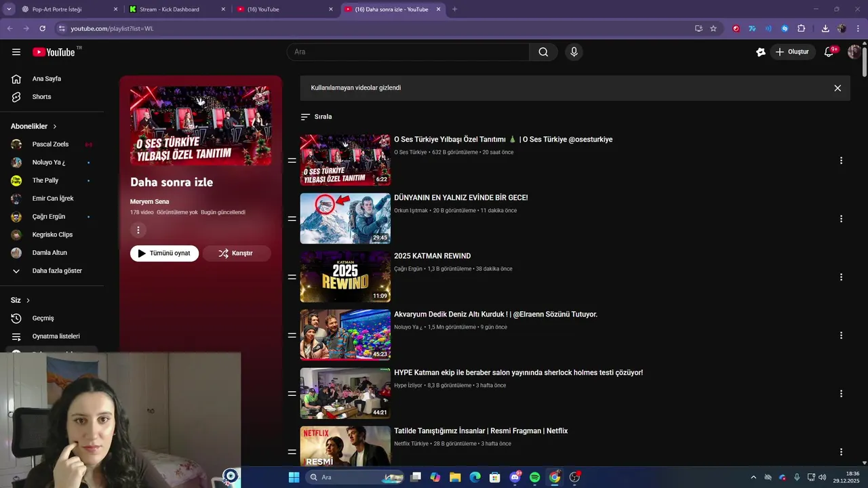Click reorder handle of 2025 Katman Rewind
This screenshot has width=868, height=488.
click(x=292, y=277)
